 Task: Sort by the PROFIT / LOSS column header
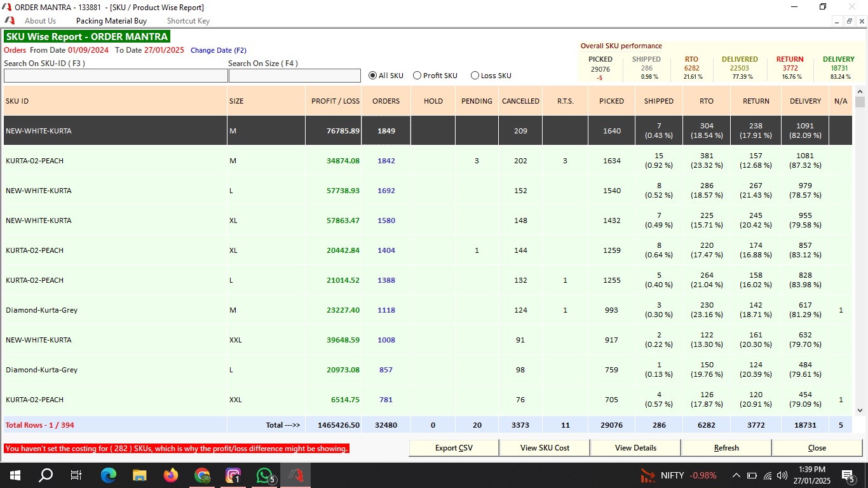[335, 101]
